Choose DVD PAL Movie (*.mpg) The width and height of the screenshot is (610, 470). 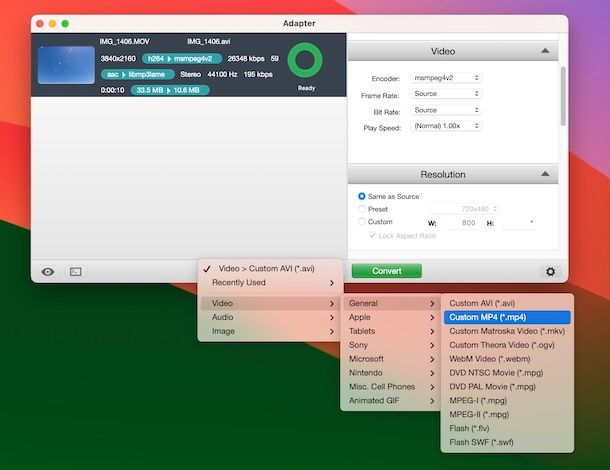pos(507,387)
